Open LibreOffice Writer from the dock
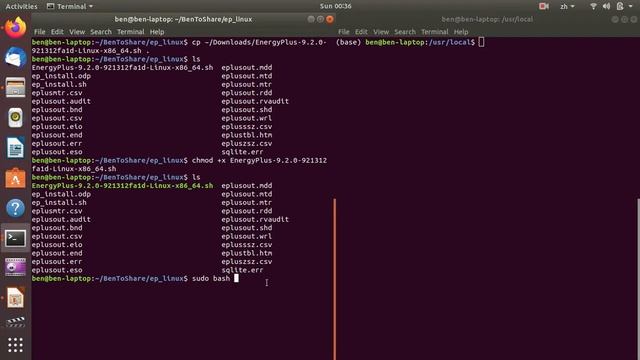This screenshot has height=360, width=640. coord(16,148)
